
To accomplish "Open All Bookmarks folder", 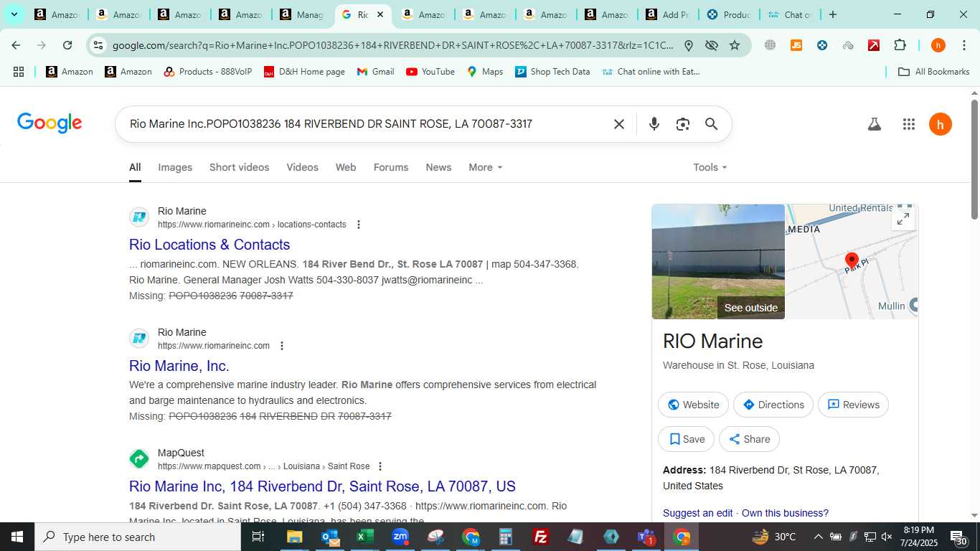I will pos(933,72).
